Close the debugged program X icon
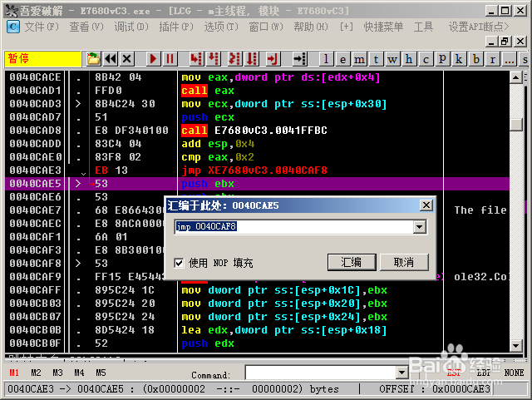The image size is (532, 400). [x=127, y=59]
